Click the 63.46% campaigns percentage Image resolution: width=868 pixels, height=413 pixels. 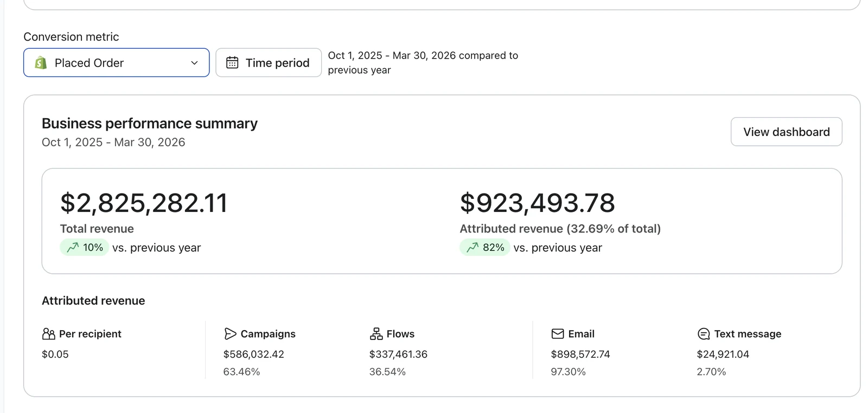[x=242, y=372]
